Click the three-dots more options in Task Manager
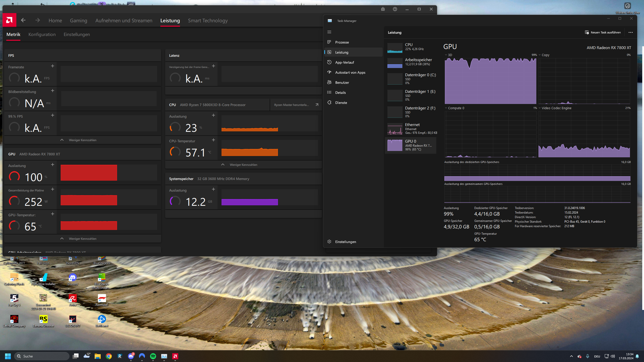The image size is (644, 362). (x=630, y=32)
